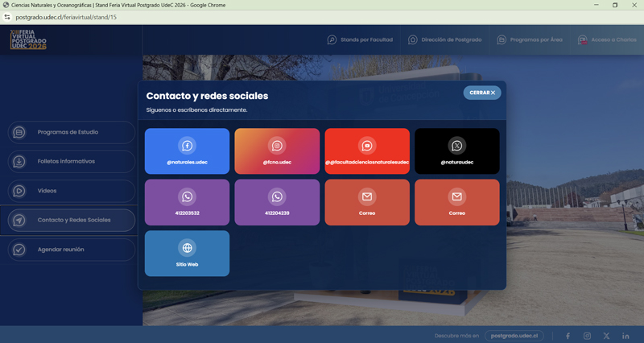Open Folletos informativos in sidebar

tap(72, 162)
